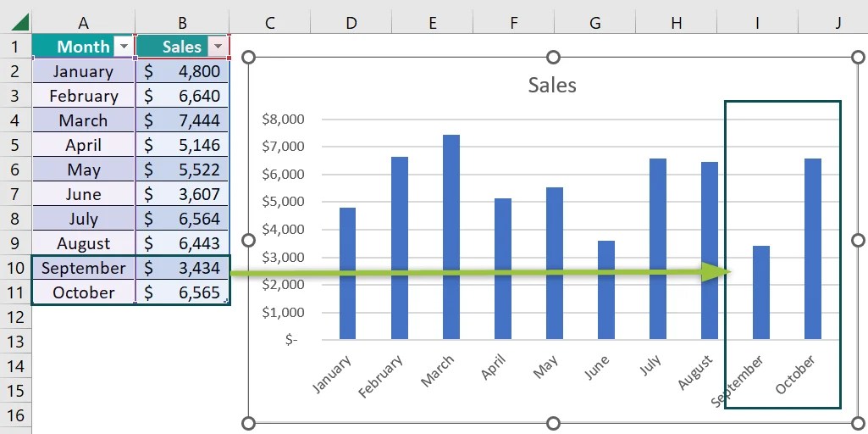
Task: Select column I header
Action: (x=758, y=22)
